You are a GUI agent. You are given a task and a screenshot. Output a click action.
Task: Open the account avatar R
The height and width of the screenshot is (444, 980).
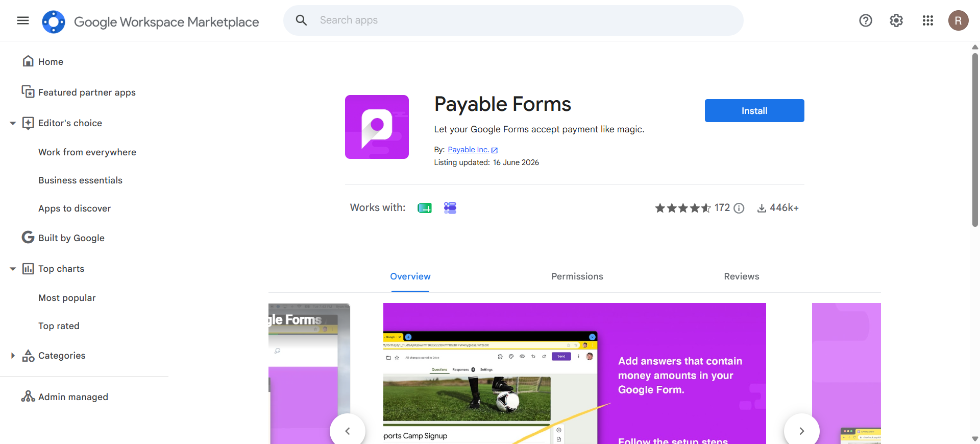click(x=959, y=20)
